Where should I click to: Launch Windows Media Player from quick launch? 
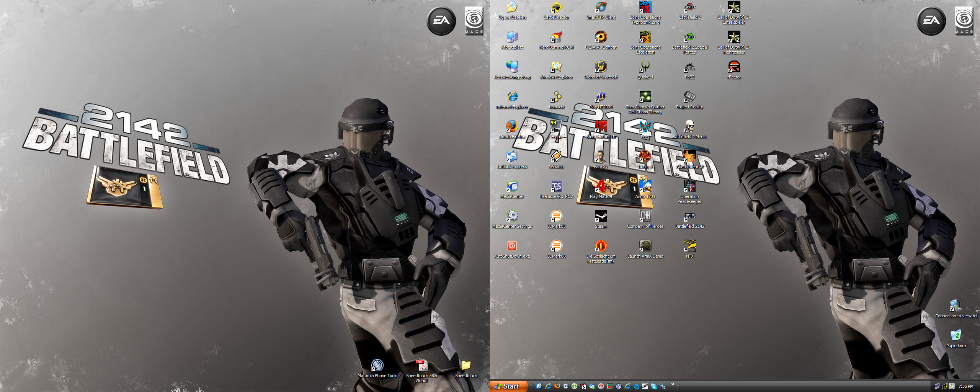point(566,386)
